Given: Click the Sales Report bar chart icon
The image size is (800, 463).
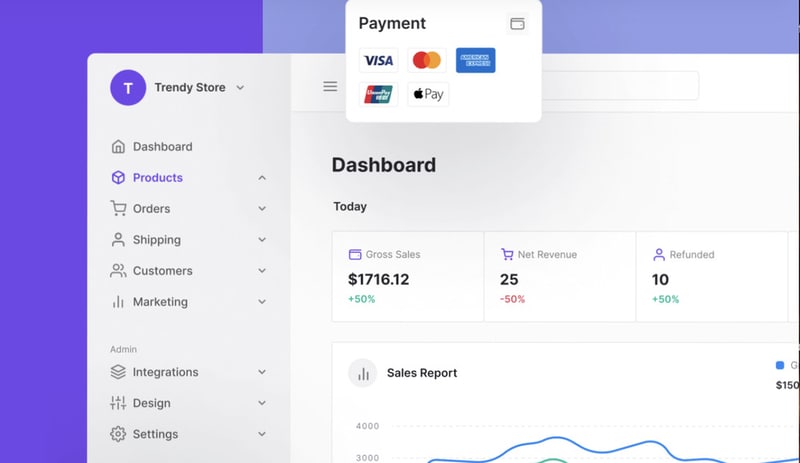Looking at the screenshot, I should coord(362,373).
